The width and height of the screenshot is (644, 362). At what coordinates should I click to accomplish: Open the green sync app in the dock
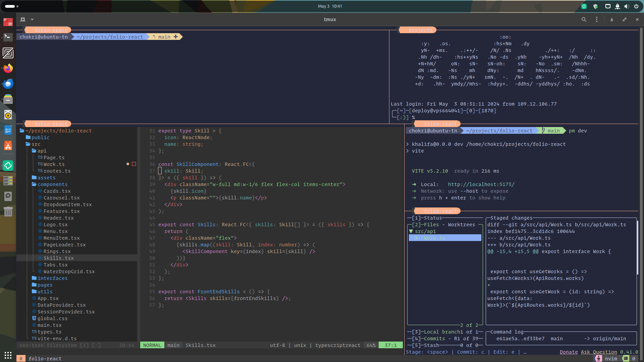pos(8,165)
